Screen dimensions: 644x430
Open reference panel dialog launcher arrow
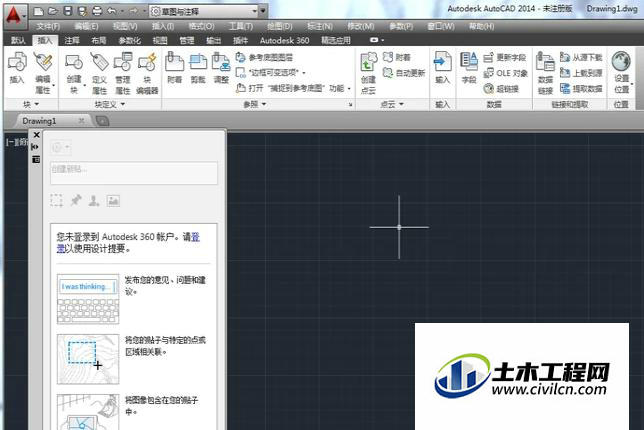(350, 105)
